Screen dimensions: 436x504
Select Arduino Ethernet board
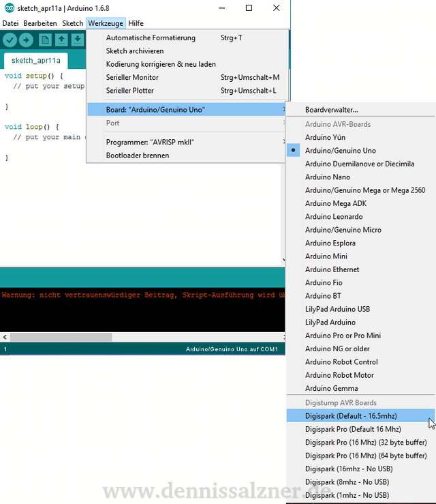pos(361,269)
